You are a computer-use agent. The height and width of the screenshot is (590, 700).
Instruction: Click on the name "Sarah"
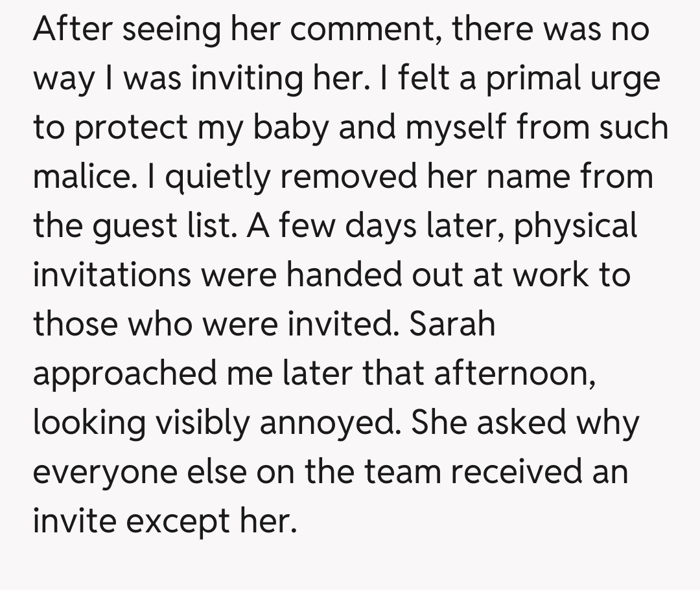[x=452, y=323]
